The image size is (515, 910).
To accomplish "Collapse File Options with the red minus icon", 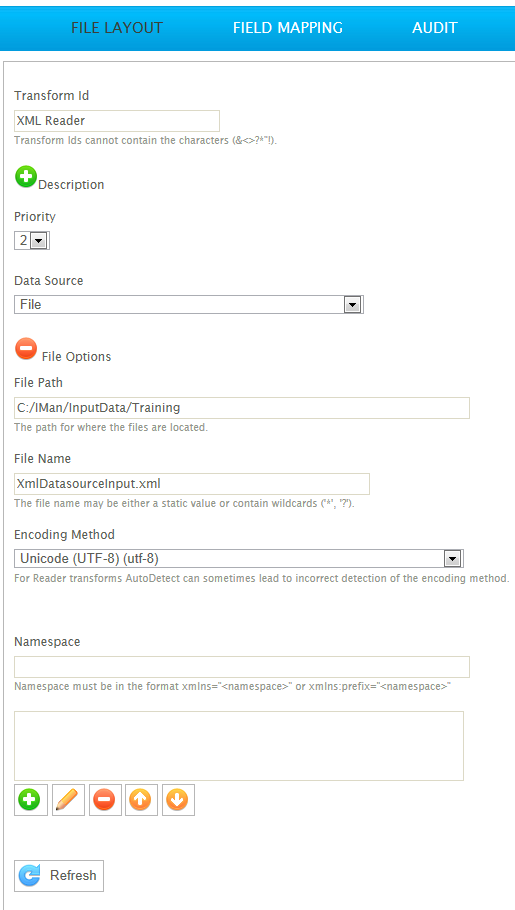I will click(x=26, y=349).
